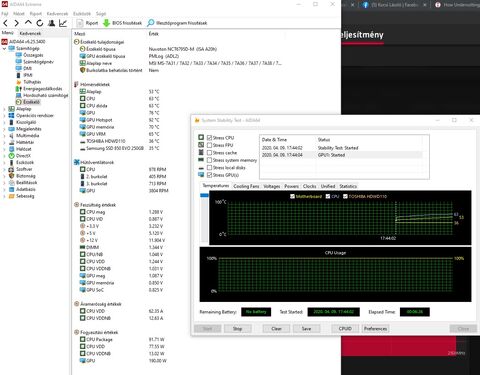Click the Save button
480x375 pixels.
point(306,329)
